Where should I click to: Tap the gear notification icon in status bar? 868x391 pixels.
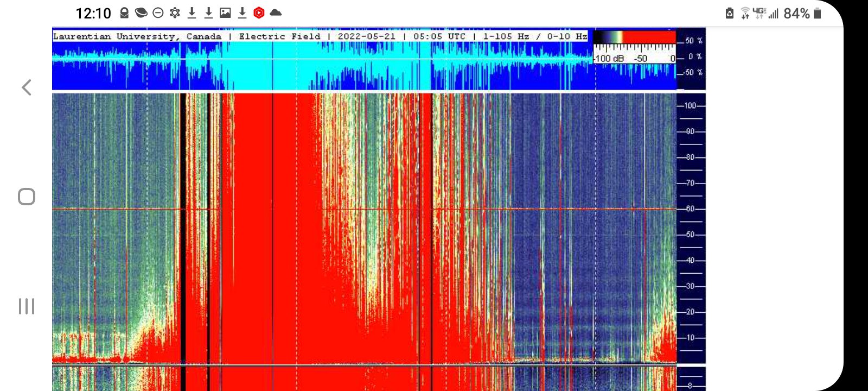[x=175, y=13]
